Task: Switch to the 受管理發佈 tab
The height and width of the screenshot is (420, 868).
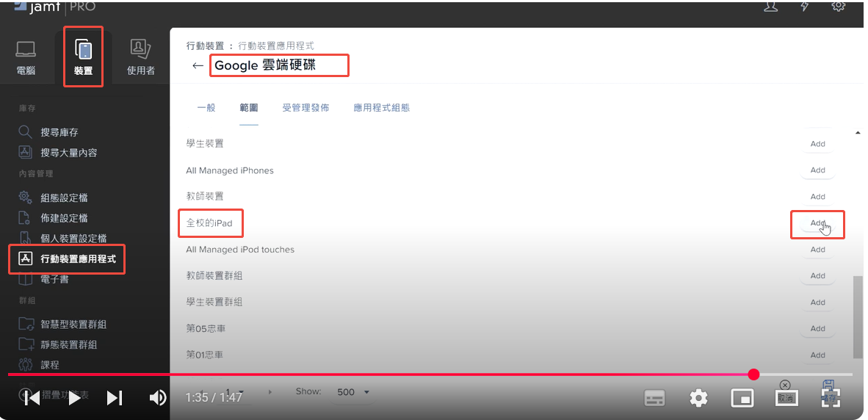Action: point(305,108)
